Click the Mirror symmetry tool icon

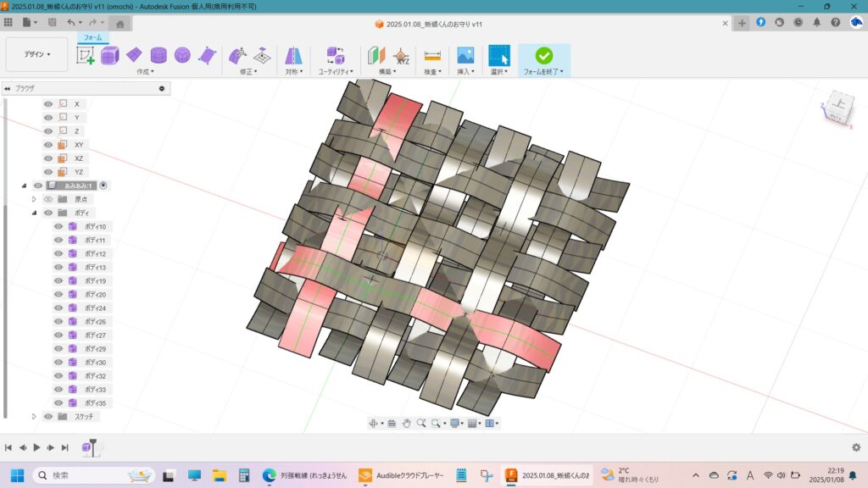pos(293,55)
